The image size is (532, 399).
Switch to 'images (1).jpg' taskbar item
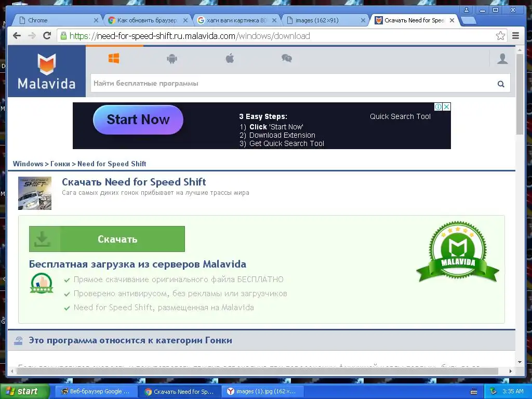(262, 392)
